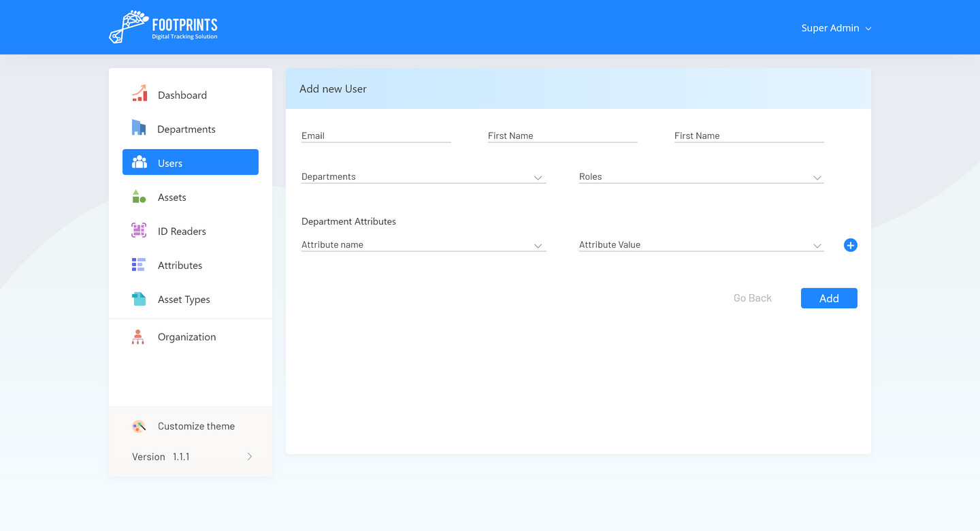Expand the Roles dropdown field

click(x=702, y=176)
